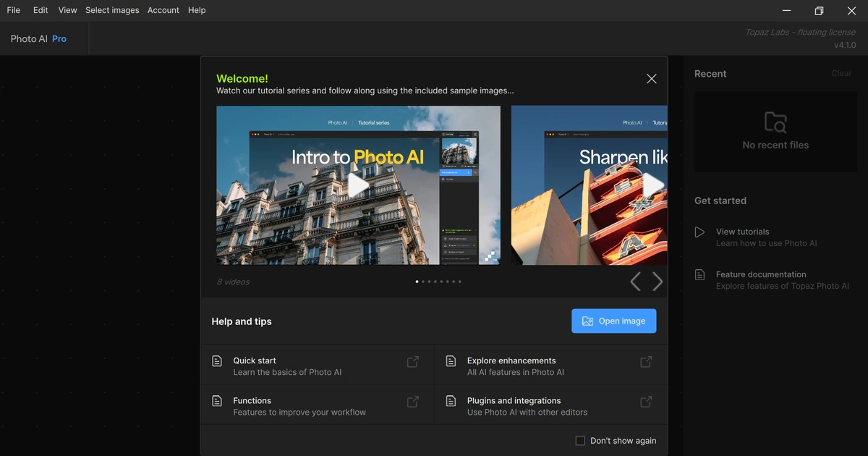This screenshot has height=456, width=868.
Task: Open the Select images menu
Action: click(x=112, y=10)
